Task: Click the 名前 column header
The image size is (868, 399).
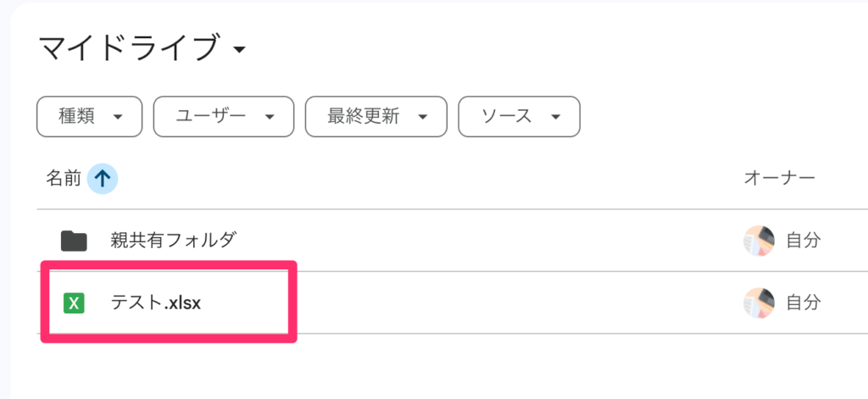Action: pyautogui.click(x=64, y=178)
